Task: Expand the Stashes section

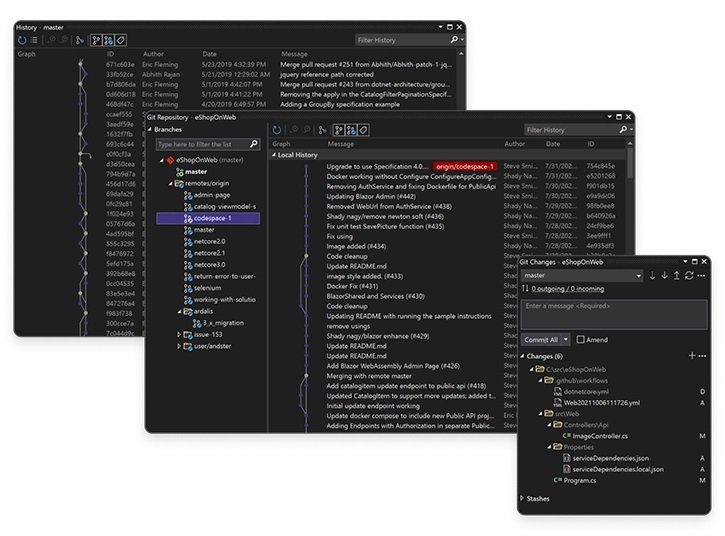Action: (x=522, y=499)
